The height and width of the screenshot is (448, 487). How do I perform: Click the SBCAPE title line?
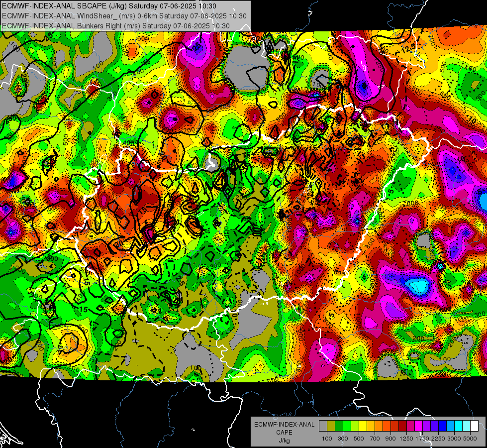(109, 6)
